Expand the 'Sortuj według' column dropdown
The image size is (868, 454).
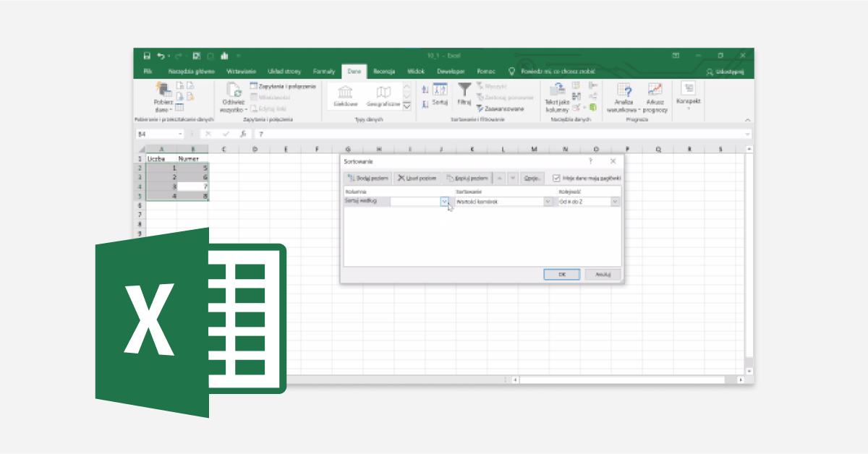click(444, 202)
